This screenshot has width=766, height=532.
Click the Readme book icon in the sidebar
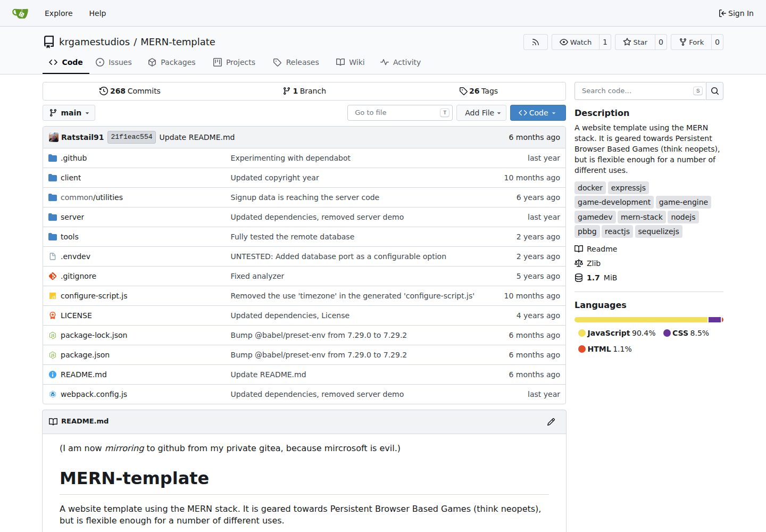click(579, 249)
